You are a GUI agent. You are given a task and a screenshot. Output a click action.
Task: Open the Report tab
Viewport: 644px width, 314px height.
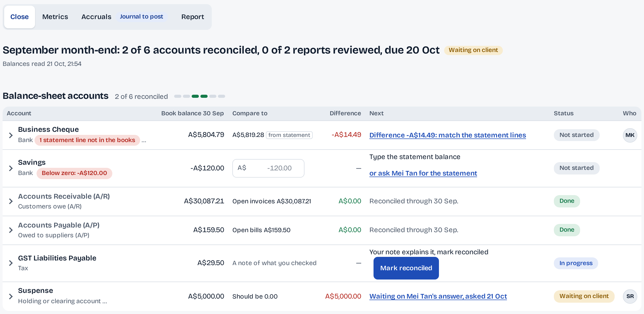(x=193, y=17)
